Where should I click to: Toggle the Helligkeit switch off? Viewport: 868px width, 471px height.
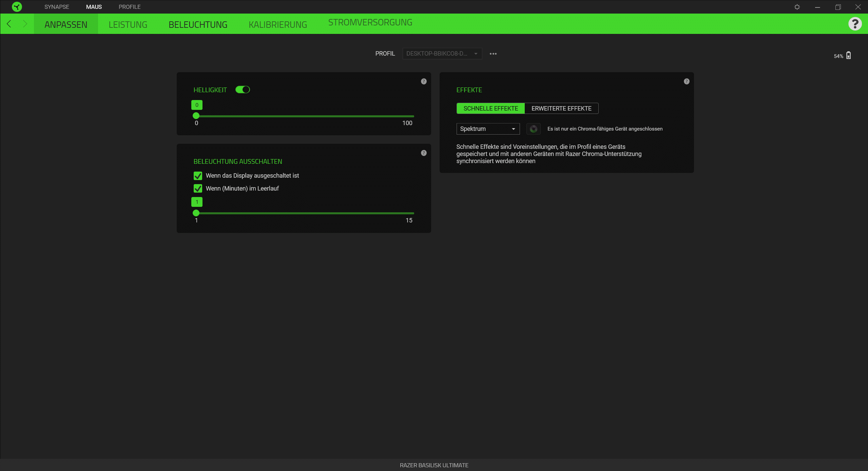pyautogui.click(x=243, y=90)
